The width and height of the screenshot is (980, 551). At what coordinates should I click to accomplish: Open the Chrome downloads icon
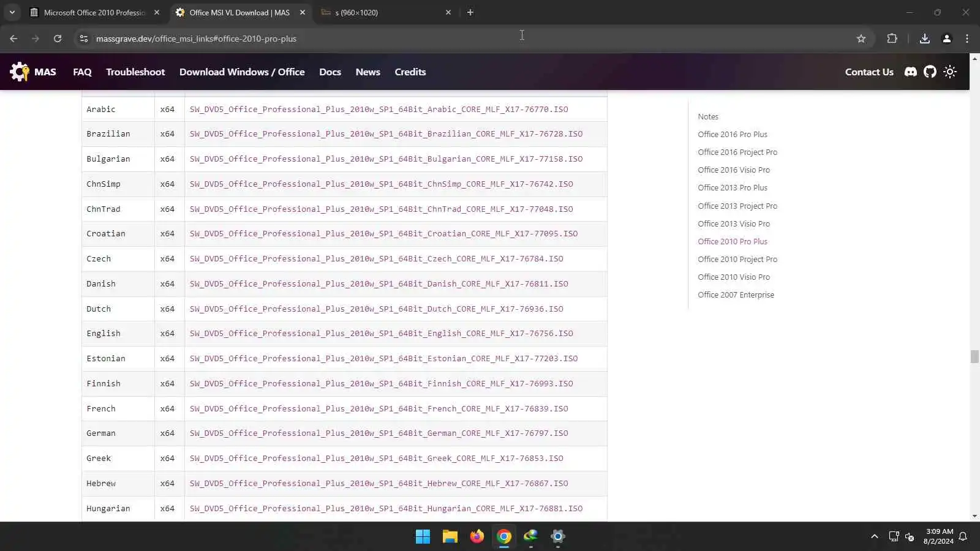point(925,39)
